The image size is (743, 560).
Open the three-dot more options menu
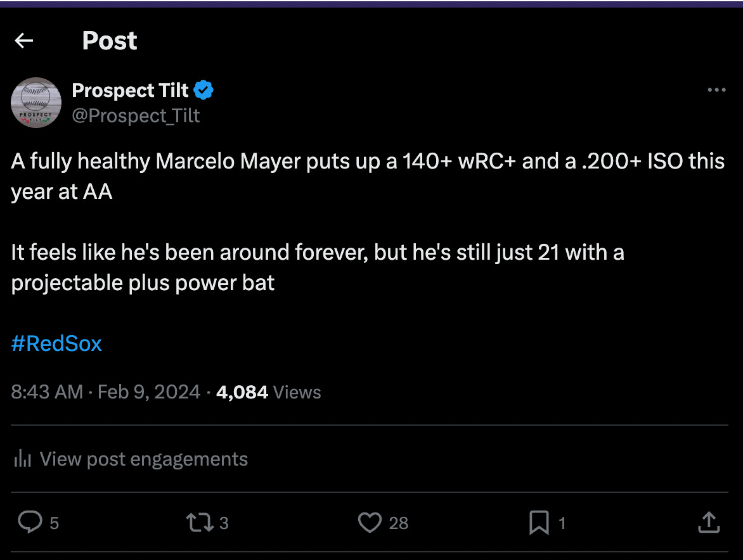coord(716,91)
